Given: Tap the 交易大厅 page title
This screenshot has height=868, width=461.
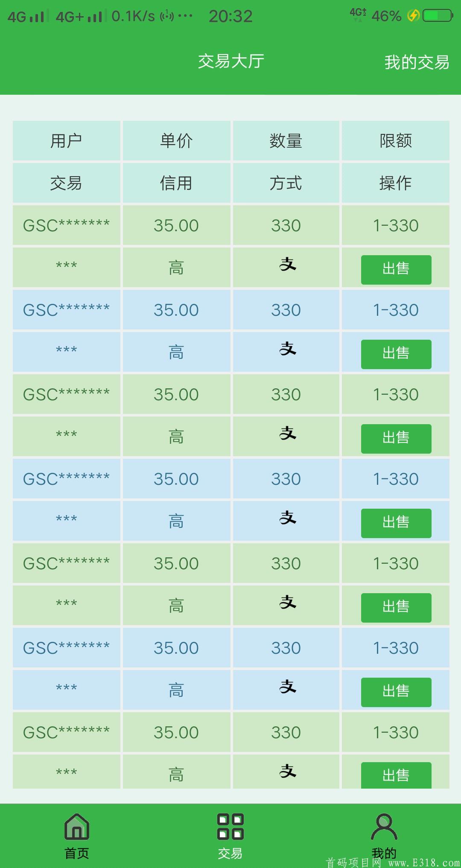Looking at the screenshot, I should point(231,61).
